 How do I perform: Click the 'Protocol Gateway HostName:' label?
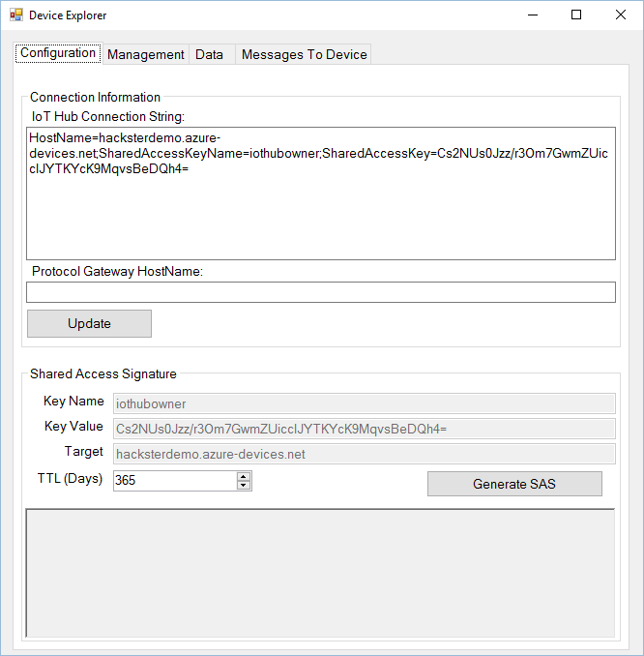pyautogui.click(x=117, y=271)
